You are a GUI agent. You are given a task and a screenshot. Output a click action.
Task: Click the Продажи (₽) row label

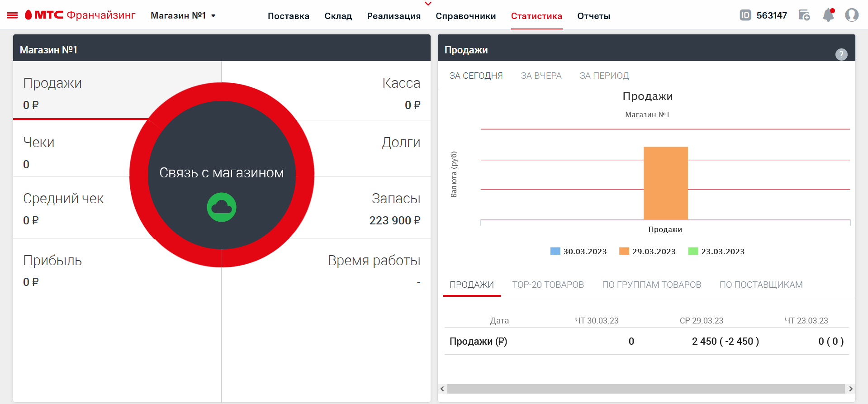coord(478,341)
